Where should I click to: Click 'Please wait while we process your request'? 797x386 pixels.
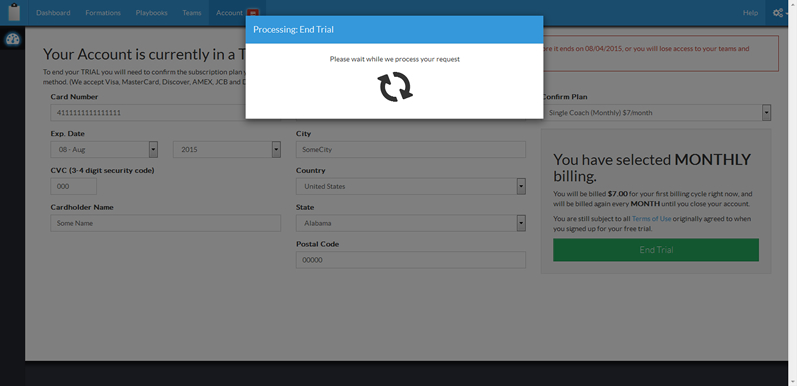[x=394, y=59]
